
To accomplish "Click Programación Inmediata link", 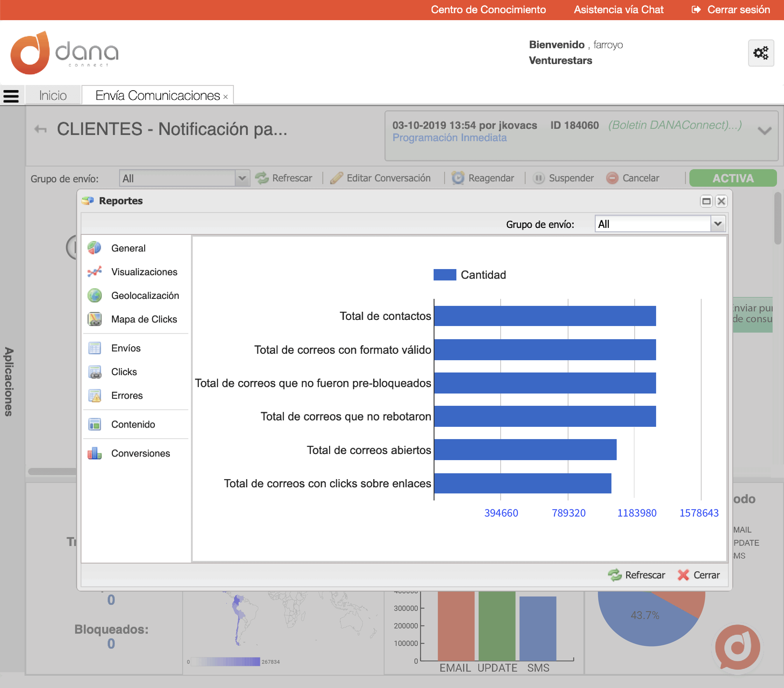I will click(x=450, y=138).
